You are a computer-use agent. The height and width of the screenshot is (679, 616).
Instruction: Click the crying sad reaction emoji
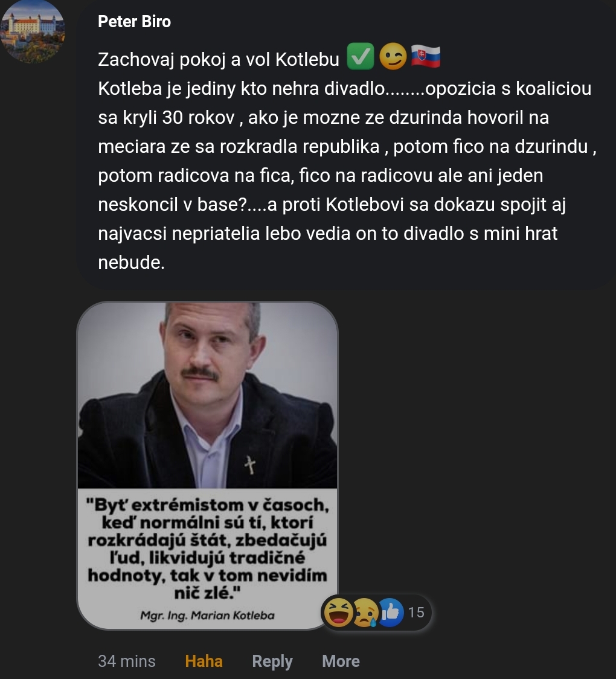click(365, 613)
